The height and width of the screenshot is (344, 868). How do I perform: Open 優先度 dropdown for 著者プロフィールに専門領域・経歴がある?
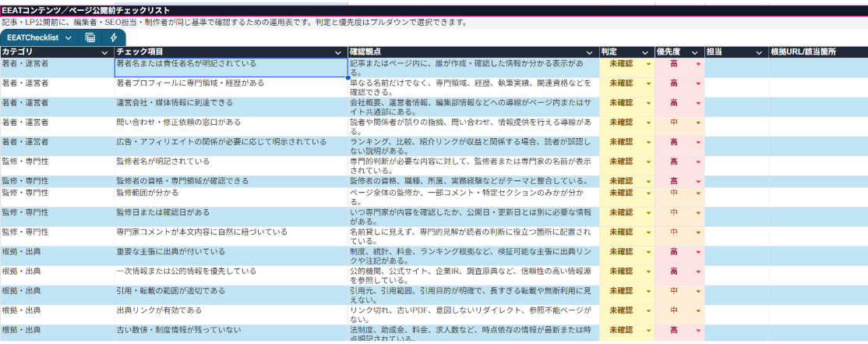tap(698, 83)
